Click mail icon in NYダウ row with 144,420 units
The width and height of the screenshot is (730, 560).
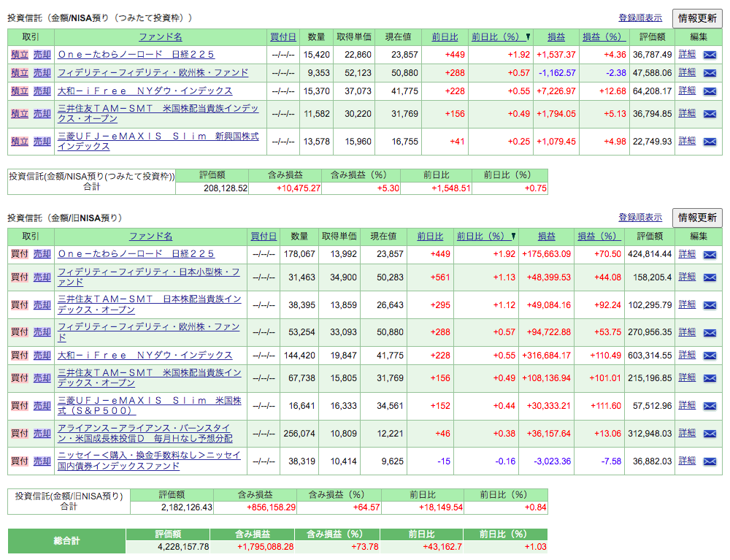(x=710, y=356)
